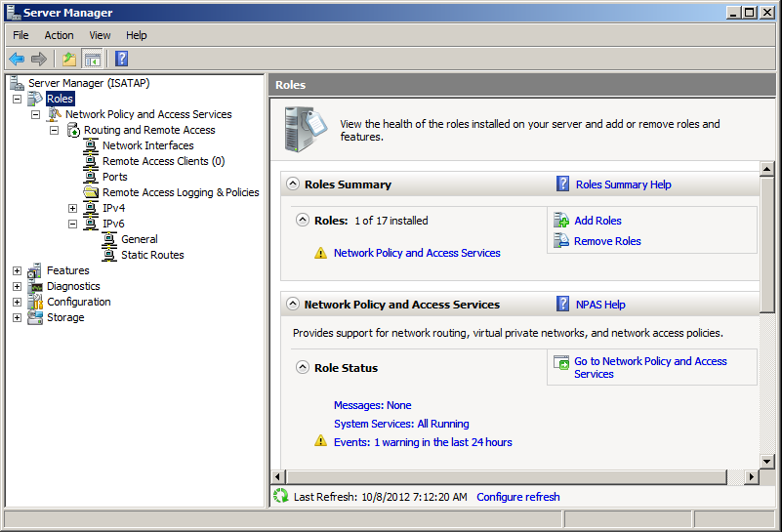The image size is (782, 532).
Task: Collapse the Role Status subsection
Action: click(x=303, y=367)
